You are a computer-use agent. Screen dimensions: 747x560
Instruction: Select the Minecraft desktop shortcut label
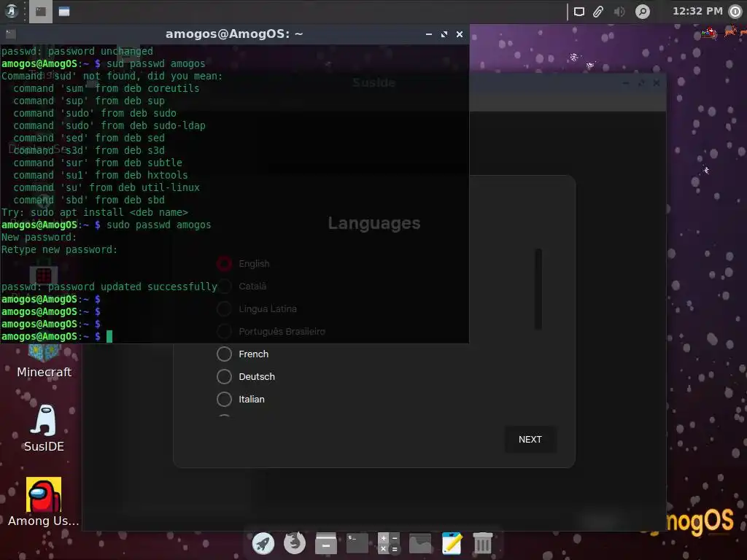[44, 372]
